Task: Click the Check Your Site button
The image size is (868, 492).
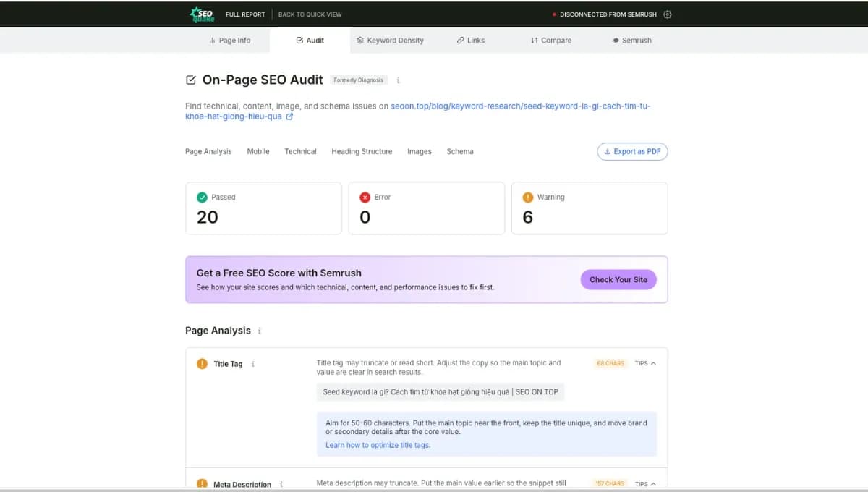Action: coord(618,279)
